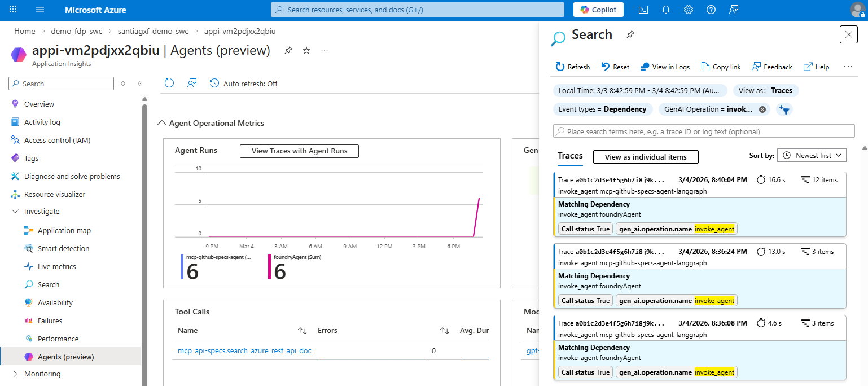This screenshot has height=386, width=868.
Task: Open the portal hamburger menu
Action: 40,10
